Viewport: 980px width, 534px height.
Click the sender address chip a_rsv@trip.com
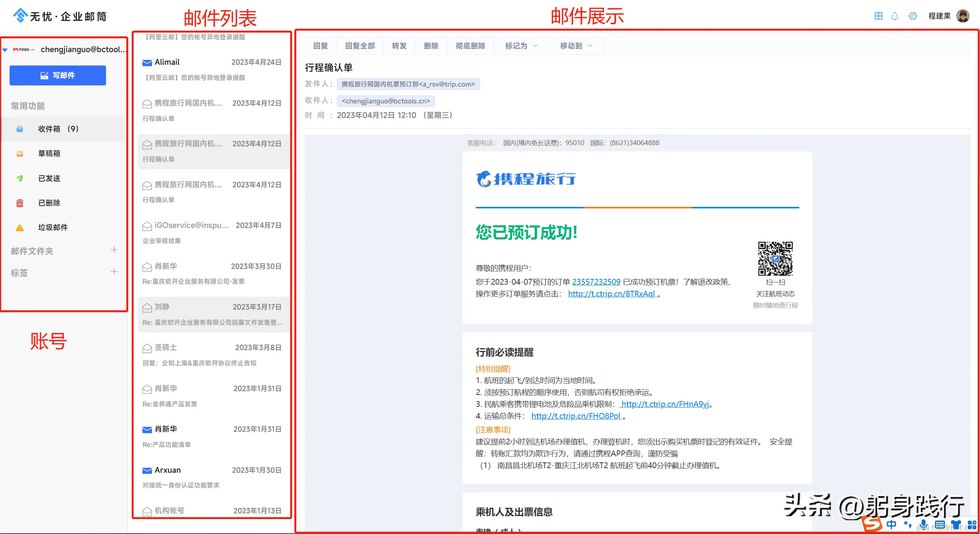coord(408,84)
